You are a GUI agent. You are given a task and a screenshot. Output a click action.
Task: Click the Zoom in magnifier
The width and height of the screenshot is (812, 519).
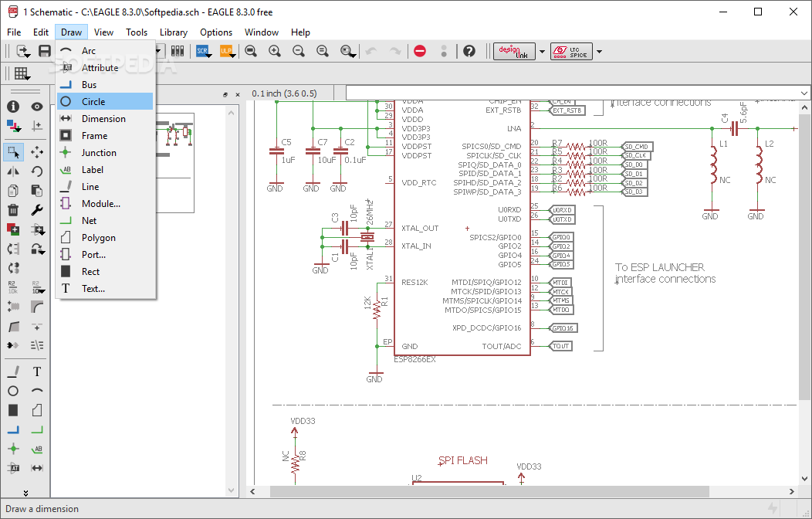(x=275, y=51)
